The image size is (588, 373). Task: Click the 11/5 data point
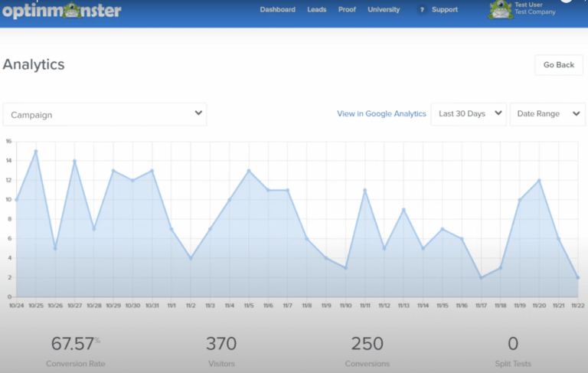click(249, 171)
